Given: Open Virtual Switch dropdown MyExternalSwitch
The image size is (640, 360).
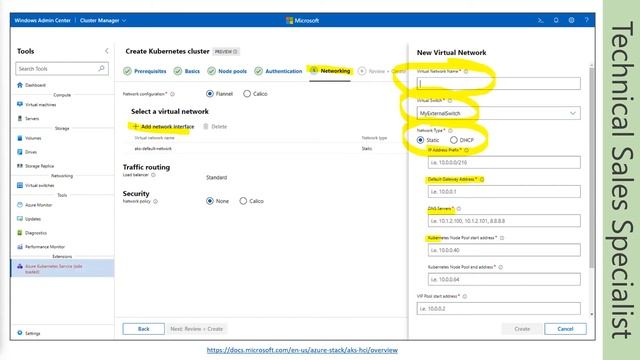Looking at the screenshot, I should [x=498, y=113].
